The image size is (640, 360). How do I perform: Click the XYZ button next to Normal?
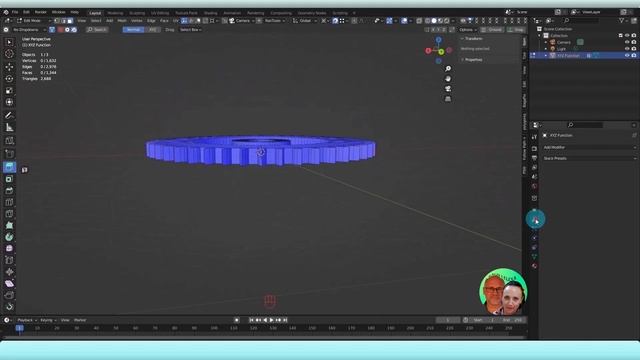[x=152, y=30]
